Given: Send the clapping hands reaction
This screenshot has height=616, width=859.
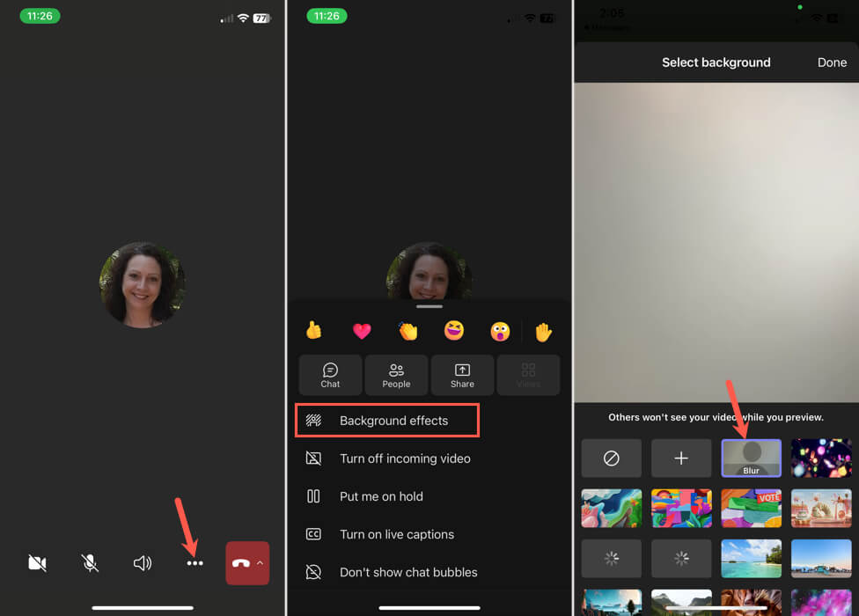Looking at the screenshot, I should [x=408, y=331].
